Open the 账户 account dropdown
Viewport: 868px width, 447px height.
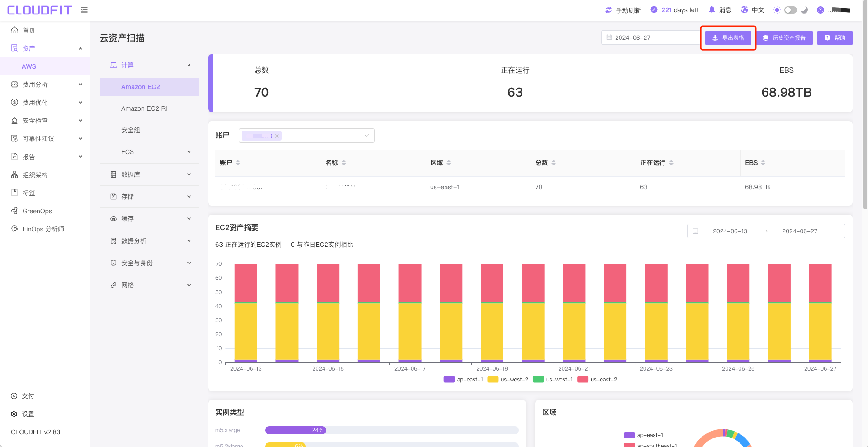click(307, 136)
